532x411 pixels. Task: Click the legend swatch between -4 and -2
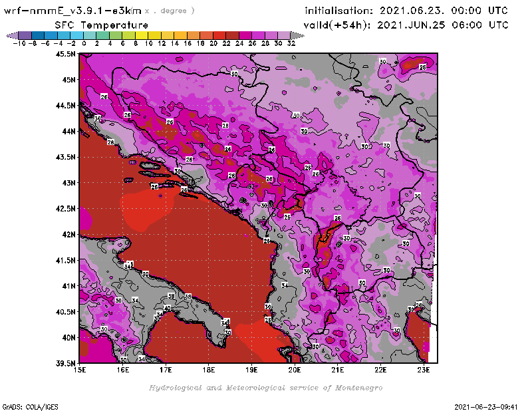pos(64,35)
